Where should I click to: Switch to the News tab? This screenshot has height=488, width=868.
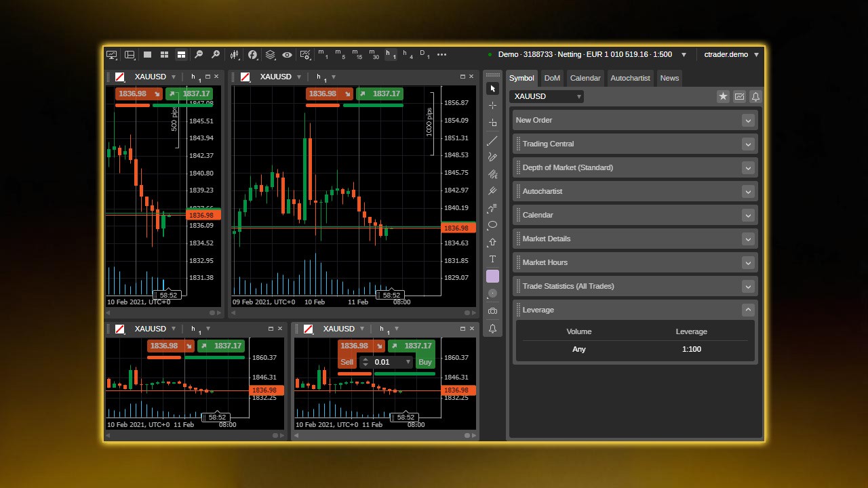[x=669, y=78]
